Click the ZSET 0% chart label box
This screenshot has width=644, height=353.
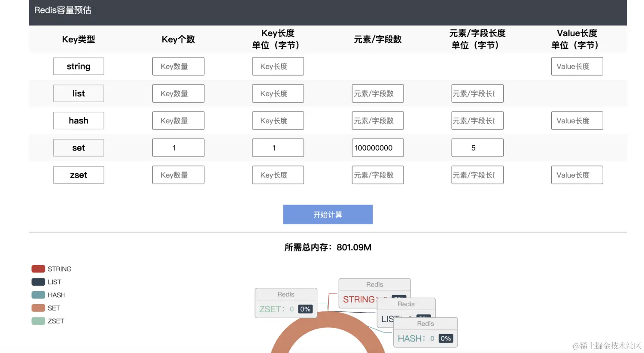[286, 303]
